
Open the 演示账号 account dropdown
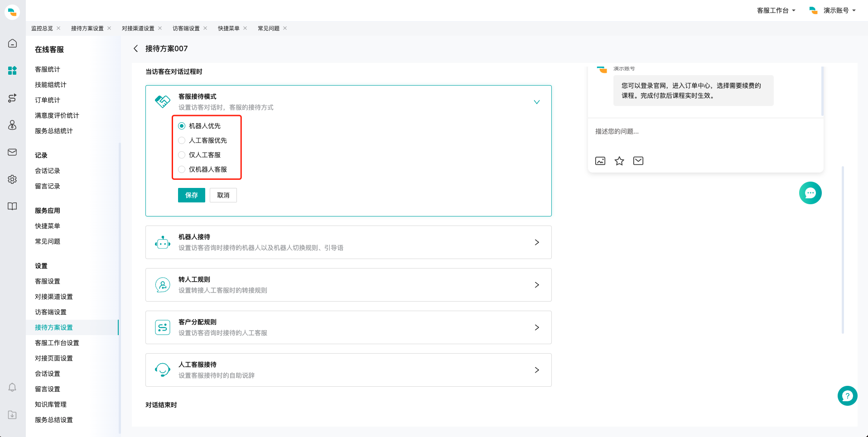[x=833, y=10]
